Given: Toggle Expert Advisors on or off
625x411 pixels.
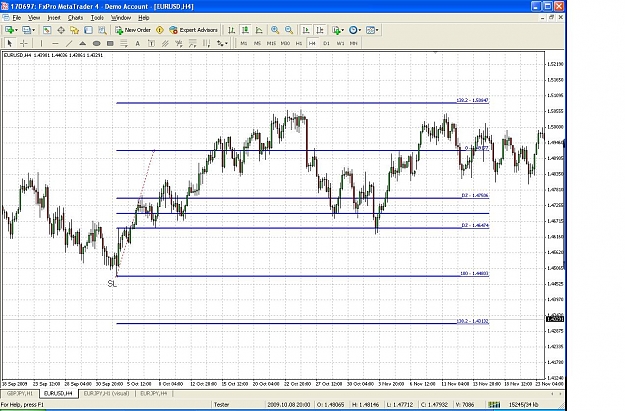Looking at the screenshot, I should (194, 30).
